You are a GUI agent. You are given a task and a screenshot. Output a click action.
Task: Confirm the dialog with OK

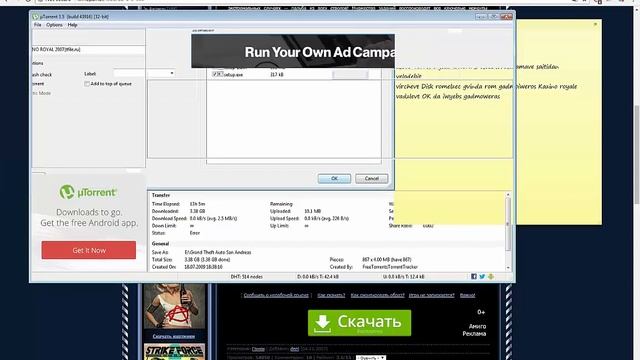tap(334, 178)
